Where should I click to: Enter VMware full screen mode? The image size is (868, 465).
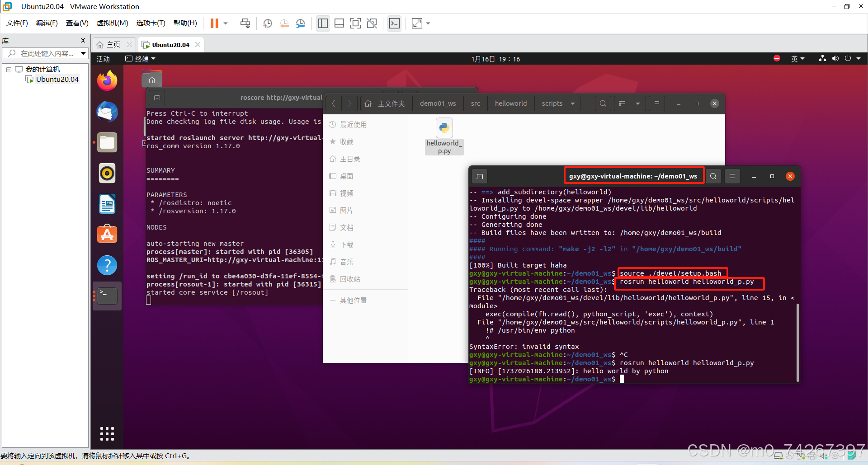[355, 23]
